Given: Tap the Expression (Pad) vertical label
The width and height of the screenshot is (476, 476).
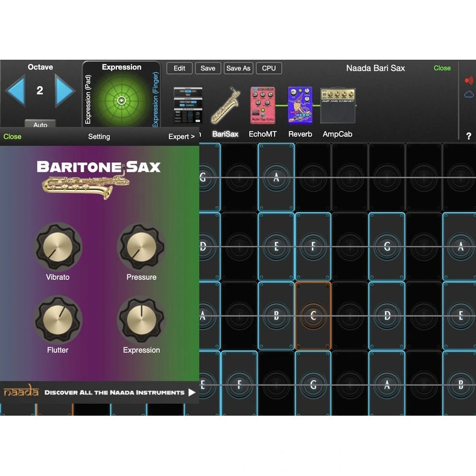Looking at the screenshot, I should point(88,100).
